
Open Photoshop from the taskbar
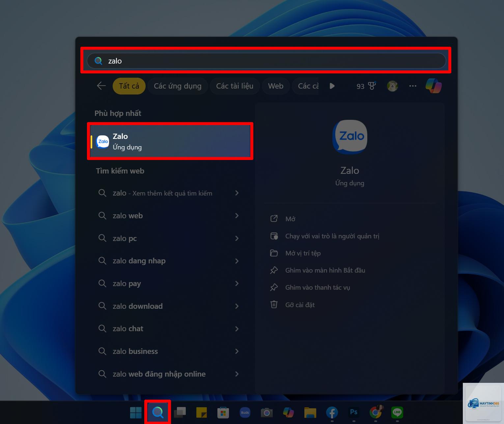click(x=353, y=412)
